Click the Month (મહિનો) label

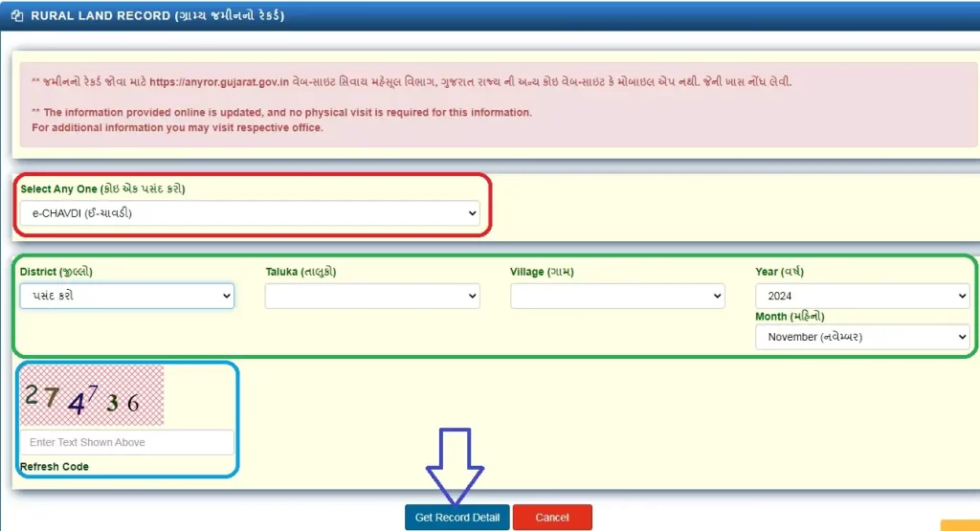tap(790, 316)
